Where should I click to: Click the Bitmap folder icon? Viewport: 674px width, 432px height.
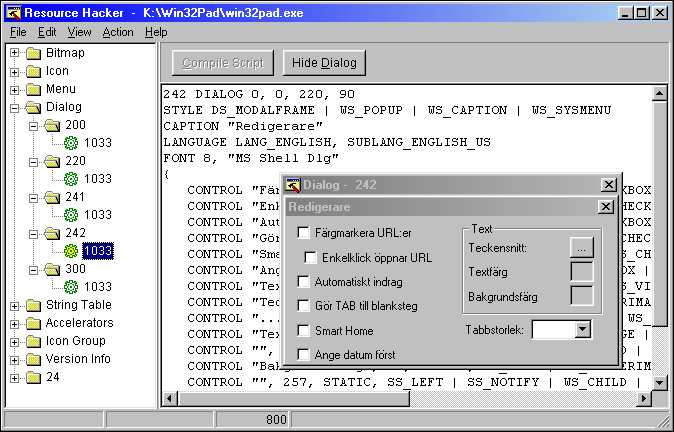(33, 53)
